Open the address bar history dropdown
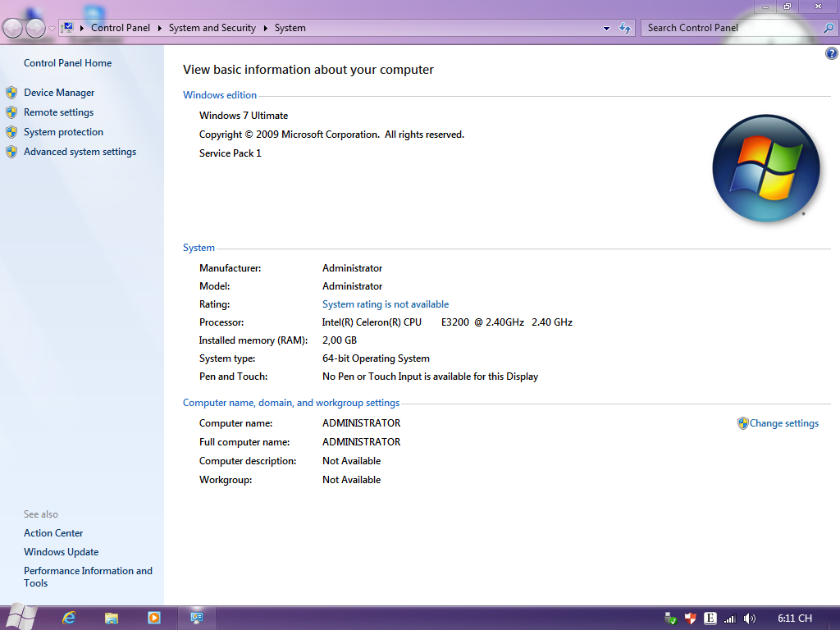This screenshot has height=630, width=840. 606,29
